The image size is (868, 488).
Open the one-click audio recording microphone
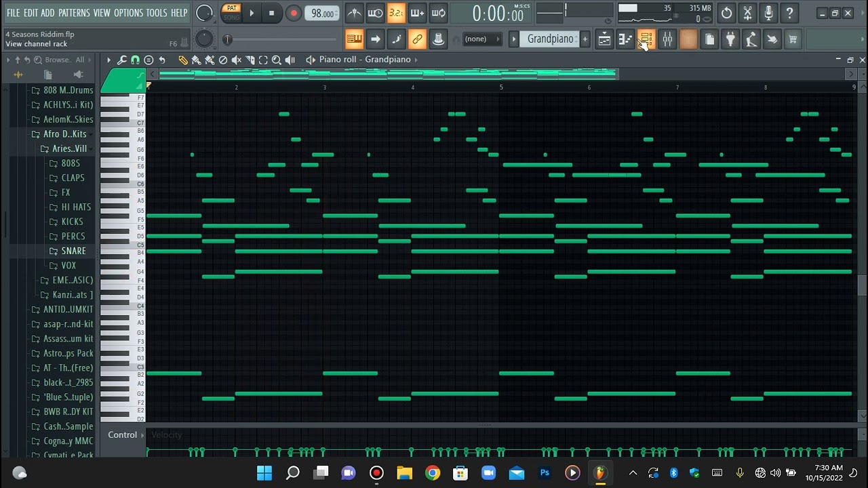pyautogui.click(x=768, y=13)
